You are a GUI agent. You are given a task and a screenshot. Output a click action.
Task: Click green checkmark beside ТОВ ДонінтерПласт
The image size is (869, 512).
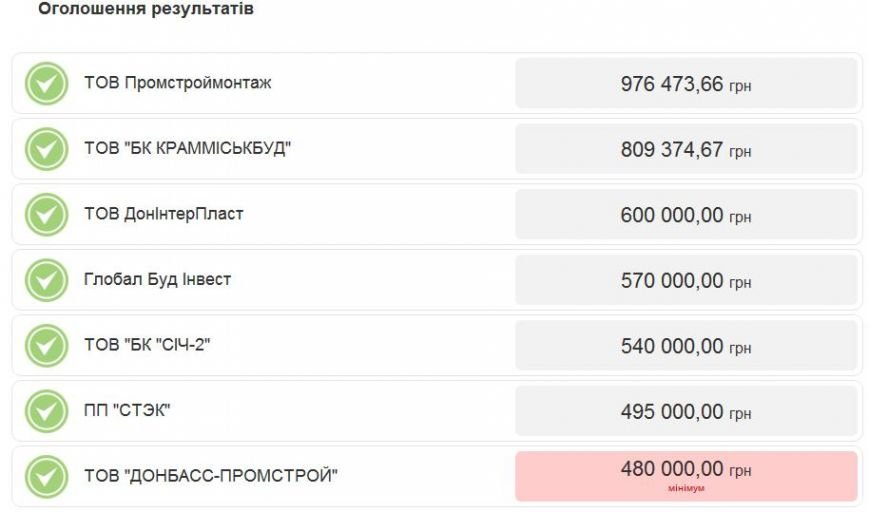pos(47,214)
